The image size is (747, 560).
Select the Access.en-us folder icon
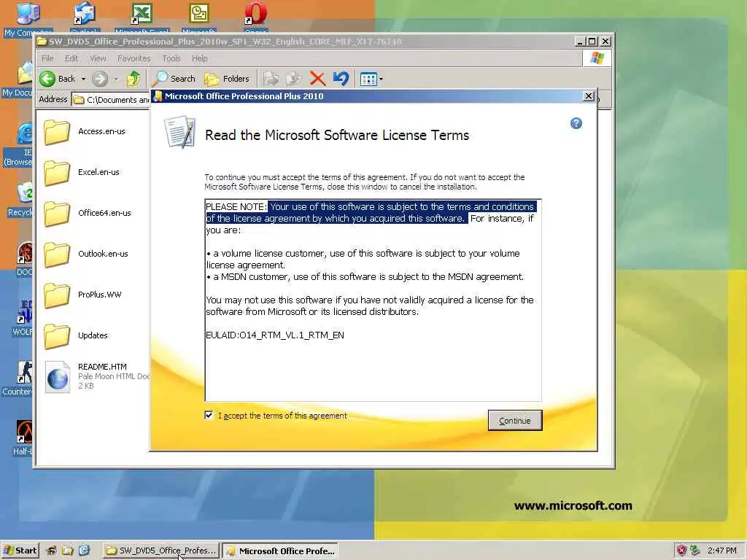point(57,131)
